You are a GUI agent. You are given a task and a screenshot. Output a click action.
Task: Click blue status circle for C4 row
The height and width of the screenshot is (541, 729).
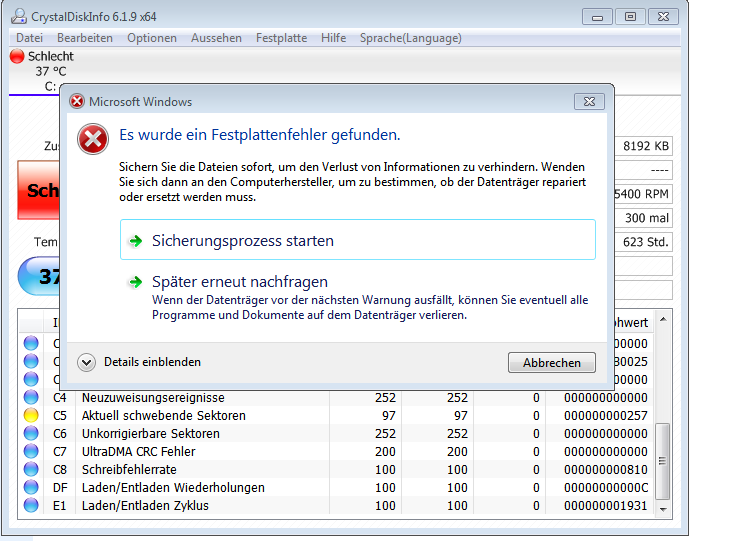[x=31, y=397]
